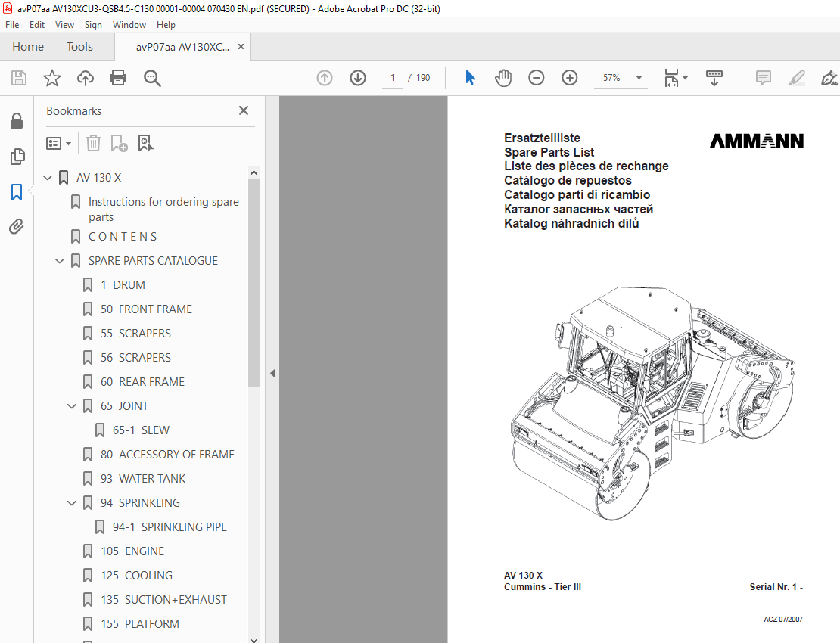Open the security lock panel

(17, 122)
